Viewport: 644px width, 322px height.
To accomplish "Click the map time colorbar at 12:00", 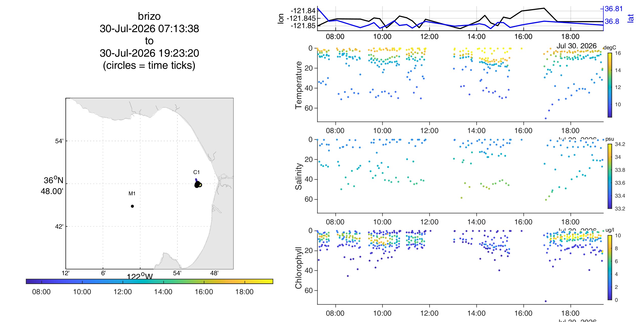I will coord(123,282).
